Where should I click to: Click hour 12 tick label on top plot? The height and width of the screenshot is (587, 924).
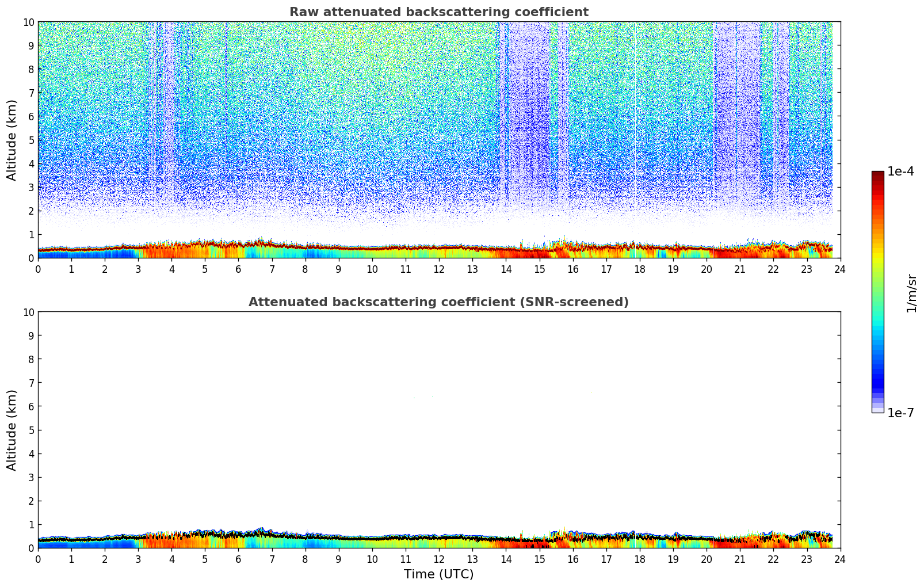tap(439, 269)
